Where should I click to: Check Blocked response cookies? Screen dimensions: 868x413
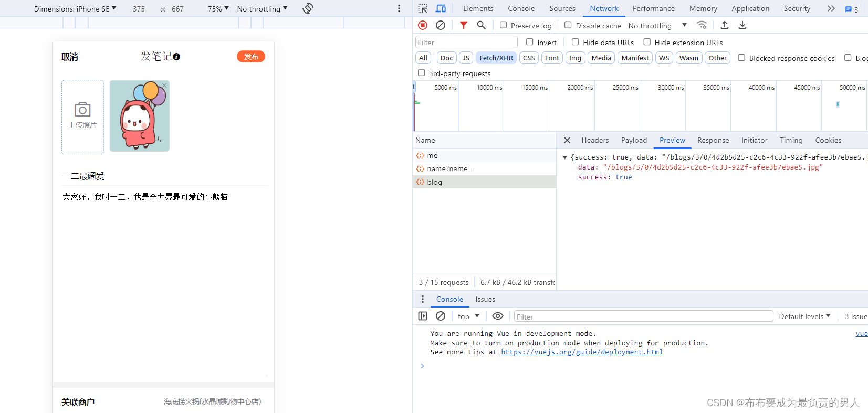click(741, 58)
